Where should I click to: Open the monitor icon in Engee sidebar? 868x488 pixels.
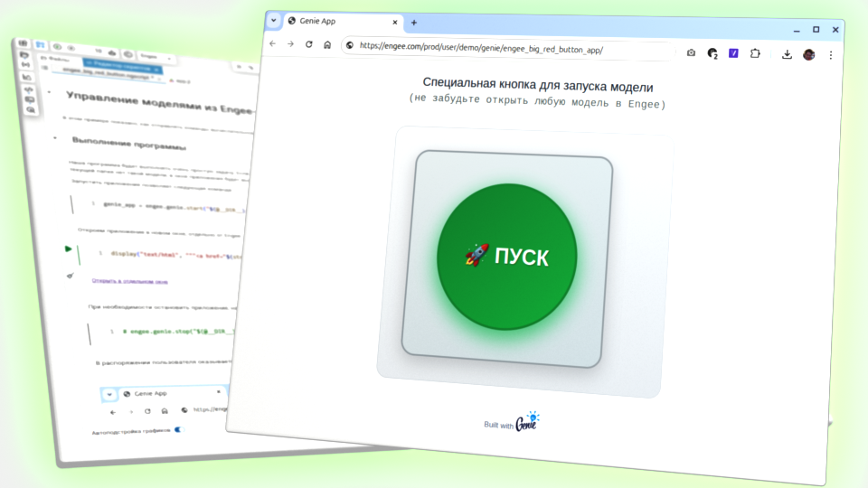[29, 99]
